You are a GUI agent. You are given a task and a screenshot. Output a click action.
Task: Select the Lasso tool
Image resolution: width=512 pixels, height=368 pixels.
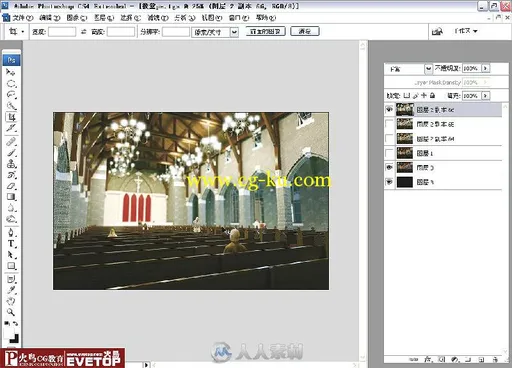[x=11, y=94]
